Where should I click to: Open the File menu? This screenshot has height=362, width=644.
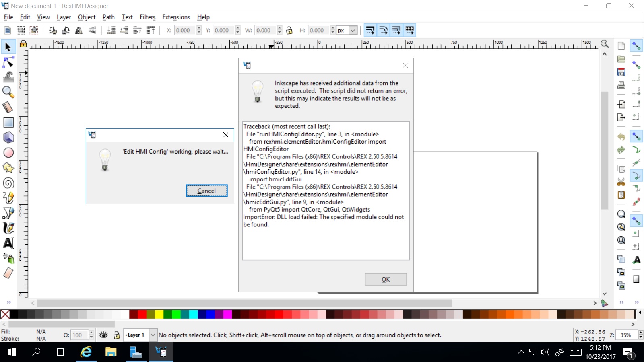point(8,17)
